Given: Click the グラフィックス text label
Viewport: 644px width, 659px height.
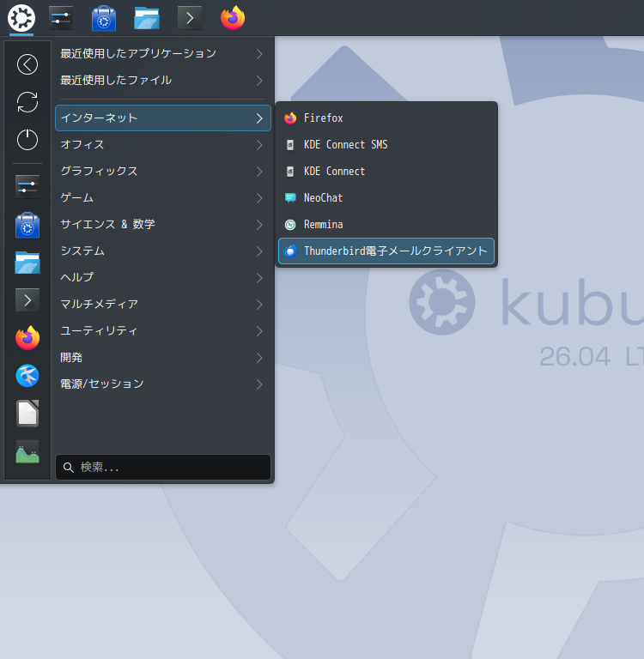Looking at the screenshot, I should tap(99, 172).
